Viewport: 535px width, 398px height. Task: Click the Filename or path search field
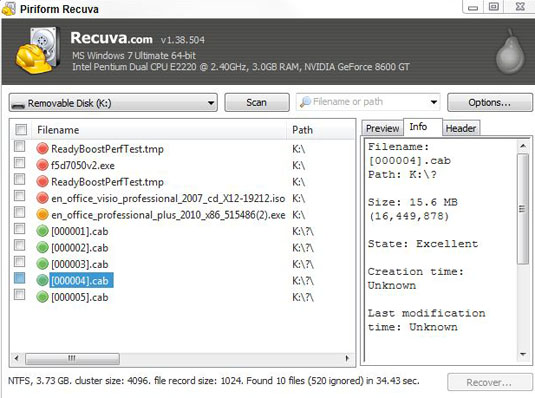coord(368,102)
